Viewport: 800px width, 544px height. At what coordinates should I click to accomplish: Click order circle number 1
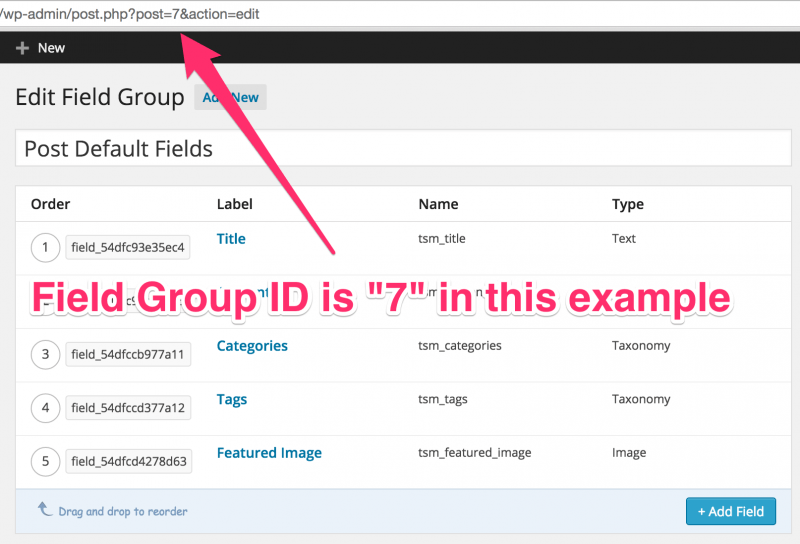[45, 247]
